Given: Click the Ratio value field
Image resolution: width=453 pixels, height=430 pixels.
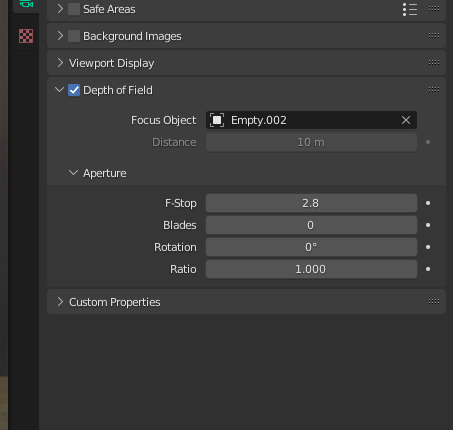Looking at the screenshot, I should tap(311, 269).
